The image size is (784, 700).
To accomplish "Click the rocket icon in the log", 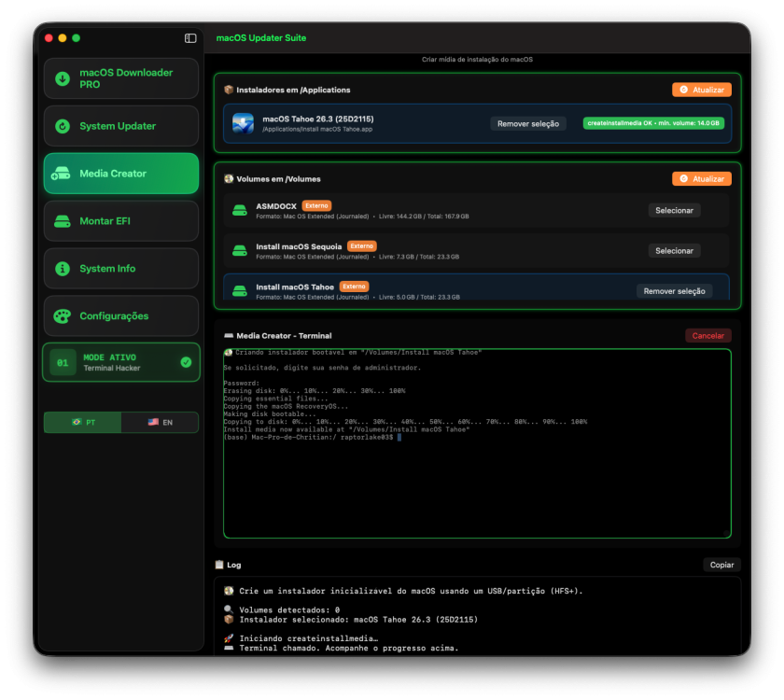I will pos(229,638).
